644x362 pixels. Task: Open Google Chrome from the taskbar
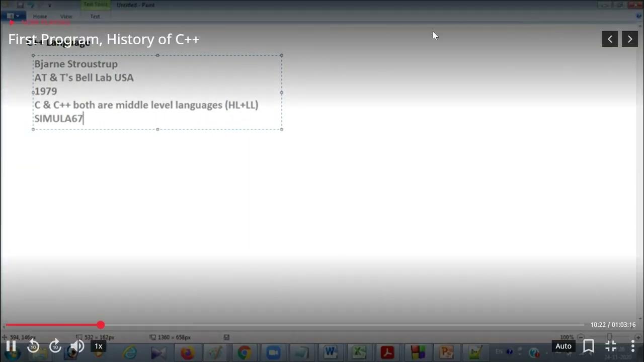[245, 353]
